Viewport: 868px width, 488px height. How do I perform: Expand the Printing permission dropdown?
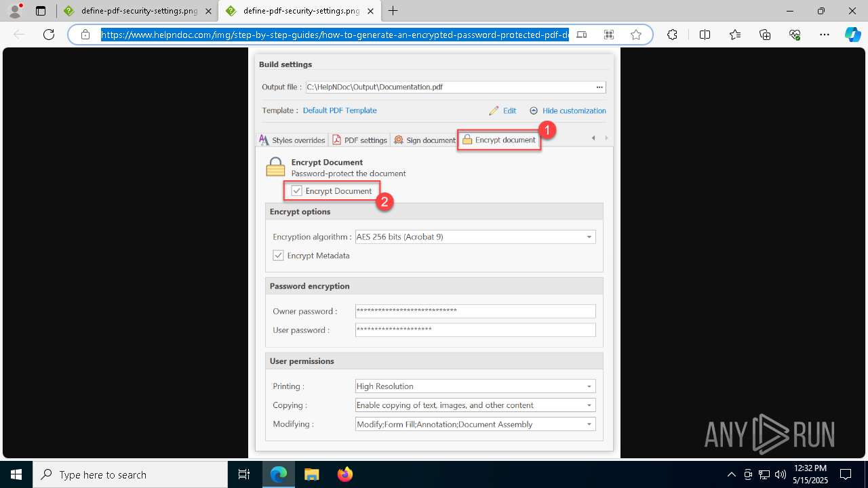[589, 386]
